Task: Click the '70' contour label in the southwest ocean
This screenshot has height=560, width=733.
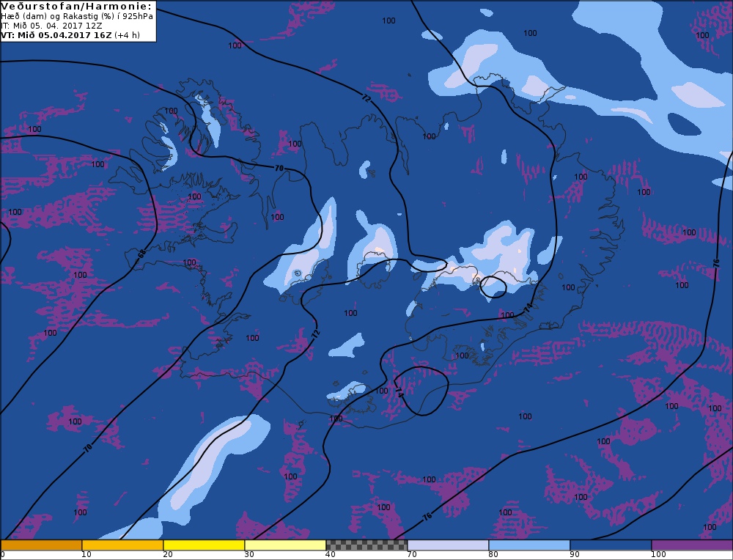Action: point(87,448)
